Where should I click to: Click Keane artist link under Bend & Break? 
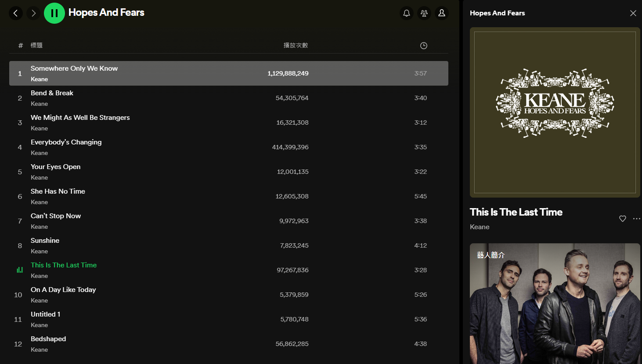click(x=40, y=104)
